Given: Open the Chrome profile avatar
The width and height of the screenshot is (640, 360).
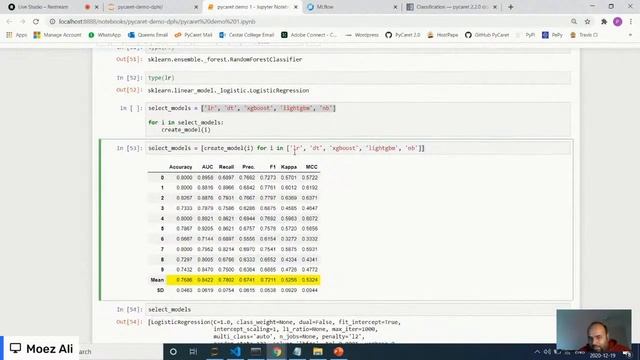Looking at the screenshot, I should pyautogui.click(x=618, y=21).
